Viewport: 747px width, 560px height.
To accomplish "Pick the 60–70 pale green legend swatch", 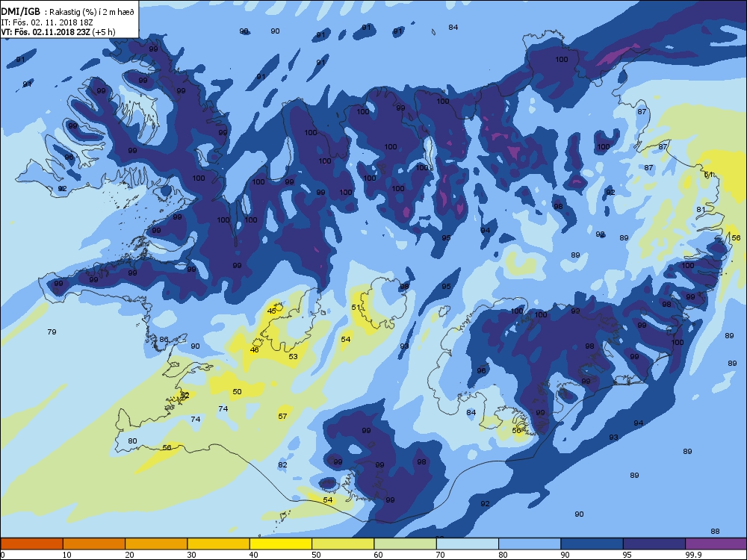I will (x=406, y=544).
